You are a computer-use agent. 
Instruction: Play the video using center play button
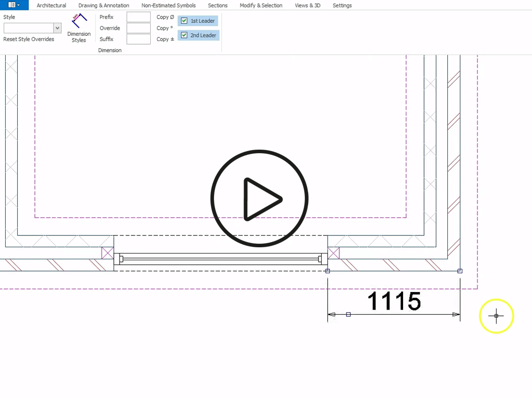[x=259, y=198]
